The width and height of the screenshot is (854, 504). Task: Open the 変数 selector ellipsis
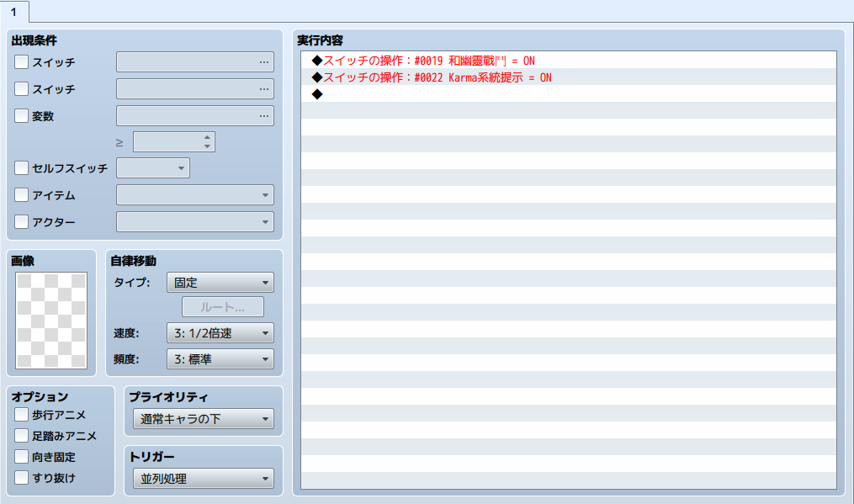click(264, 115)
